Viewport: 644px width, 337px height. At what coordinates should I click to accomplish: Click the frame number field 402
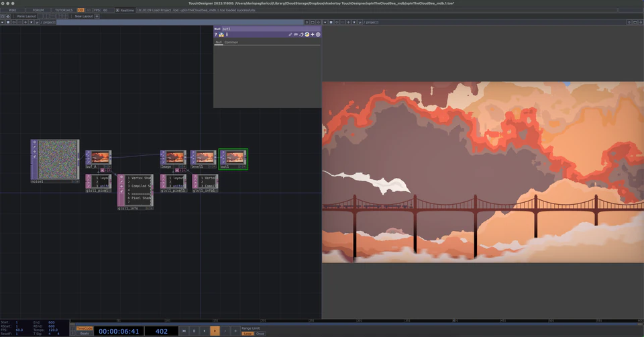[162, 331]
